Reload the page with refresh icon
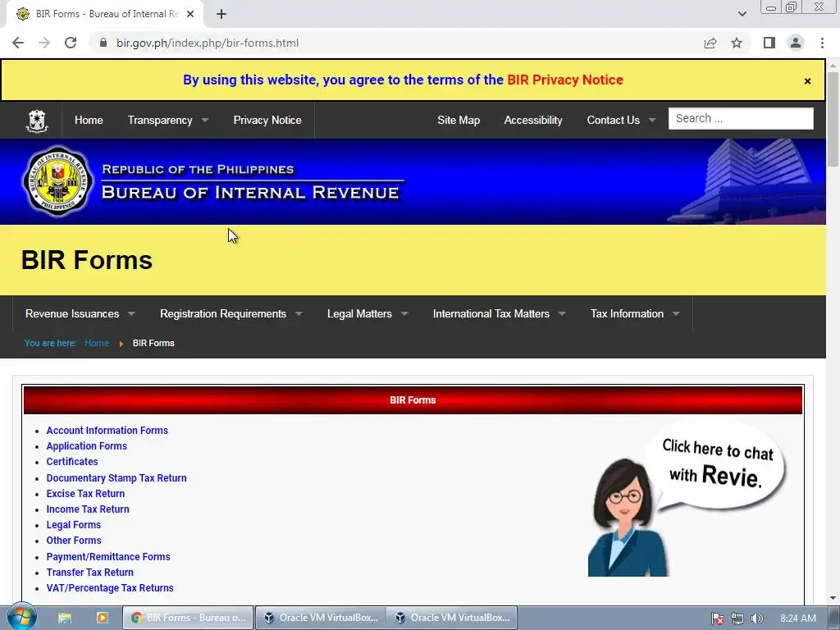This screenshot has height=630, width=840. click(x=71, y=43)
